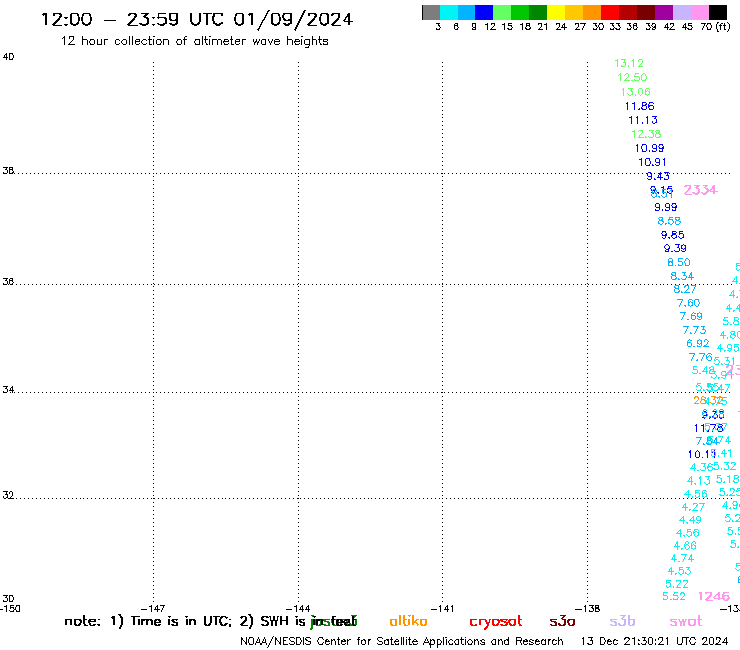Click the gray swatch in the legend

[431, 12]
